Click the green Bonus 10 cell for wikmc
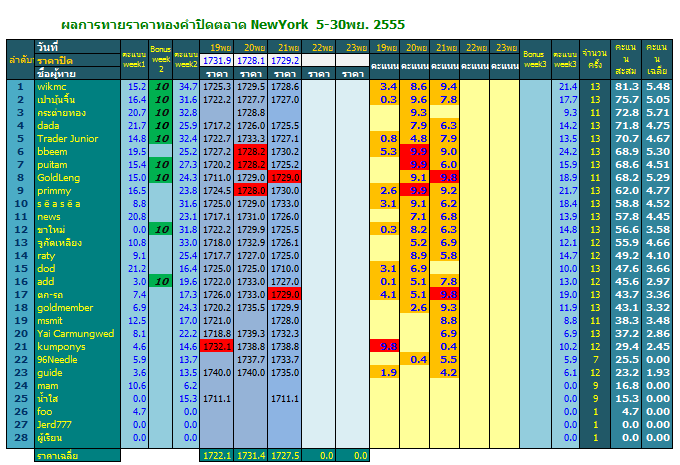The height and width of the screenshot is (465, 680). [x=160, y=87]
